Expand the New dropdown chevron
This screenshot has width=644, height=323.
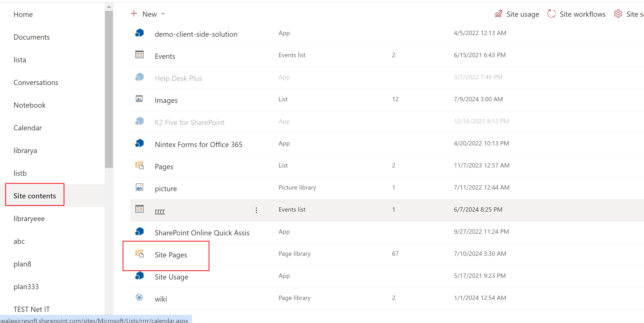coord(163,14)
